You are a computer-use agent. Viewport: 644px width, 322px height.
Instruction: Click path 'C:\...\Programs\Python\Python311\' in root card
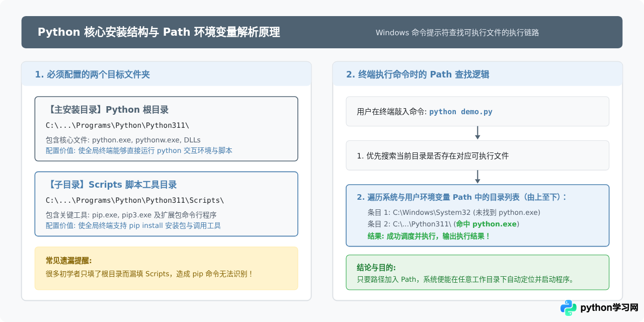(x=118, y=125)
